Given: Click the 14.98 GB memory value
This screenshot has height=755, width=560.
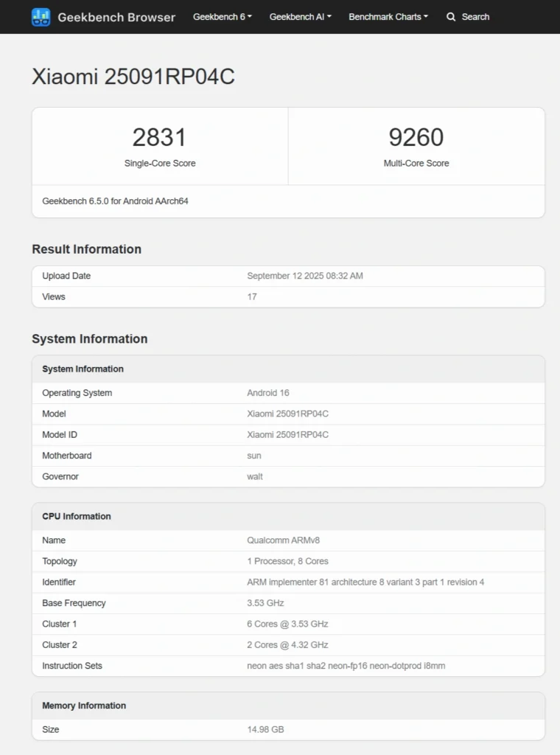Looking at the screenshot, I should (x=265, y=729).
